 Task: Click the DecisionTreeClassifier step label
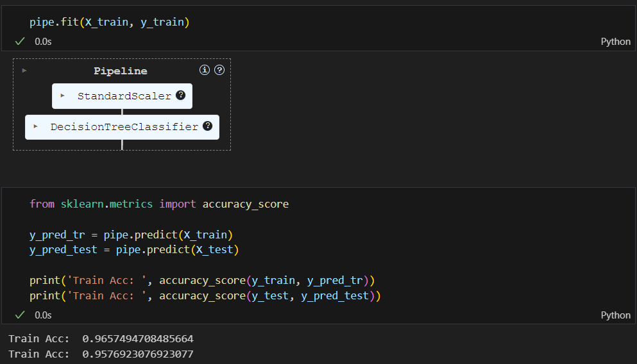click(x=124, y=127)
